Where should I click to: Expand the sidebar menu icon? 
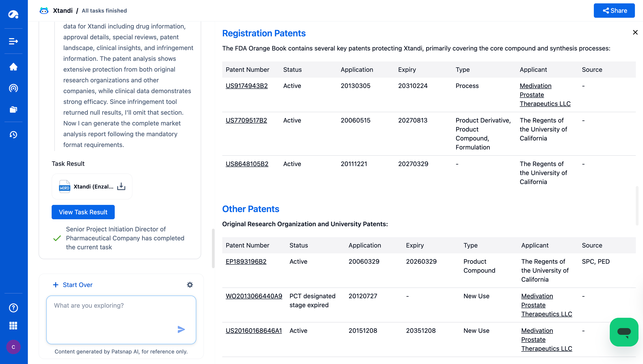(x=13, y=41)
